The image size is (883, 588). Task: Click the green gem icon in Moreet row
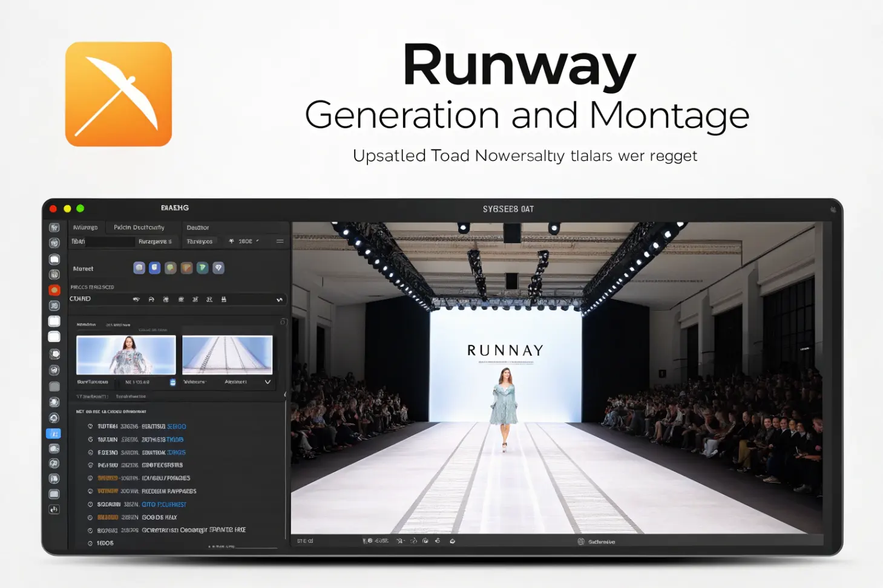[x=203, y=268]
